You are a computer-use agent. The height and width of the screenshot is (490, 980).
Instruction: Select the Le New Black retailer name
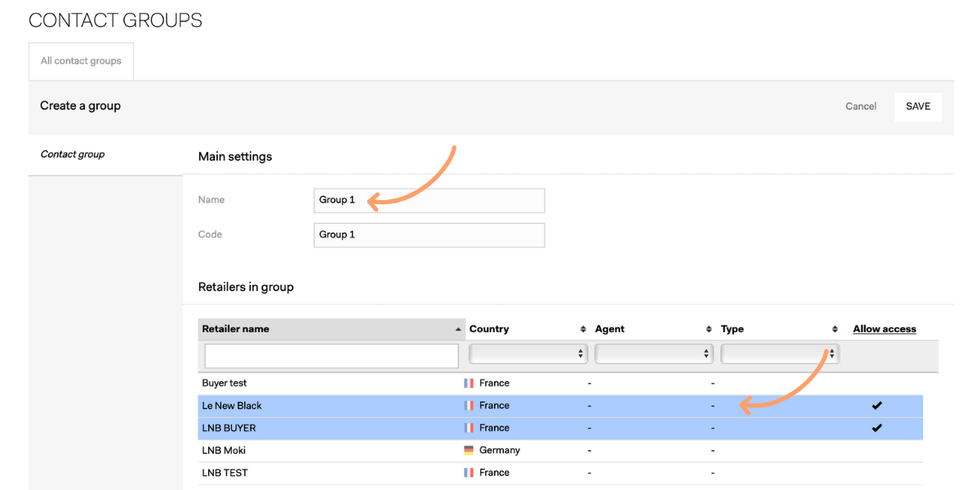(232, 406)
